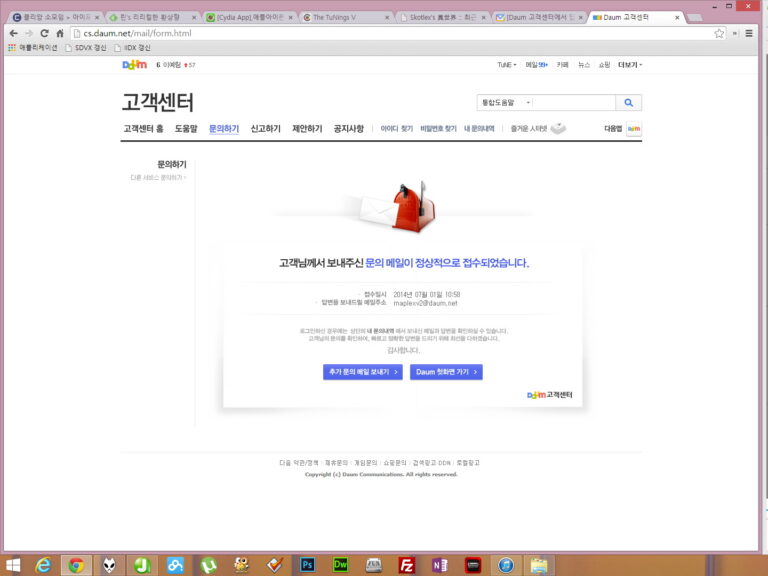Launch Internet Explorer from the taskbar

click(x=44, y=566)
